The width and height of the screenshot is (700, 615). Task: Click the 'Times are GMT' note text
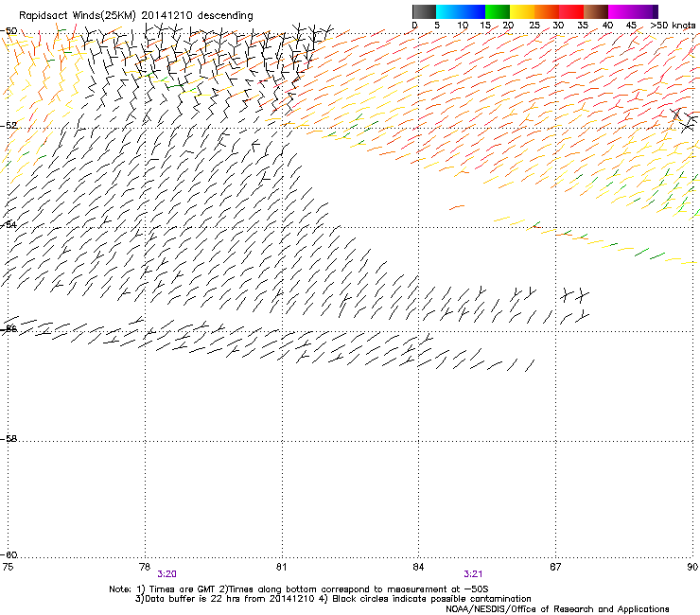[x=183, y=589]
